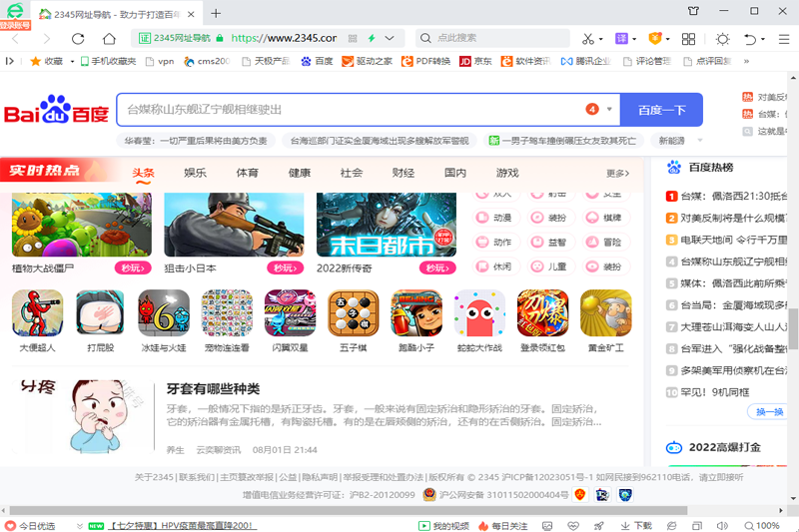The height and width of the screenshot is (532, 799).
Task: Expand Baidu search box hot list arrow
Action: [x=609, y=109]
